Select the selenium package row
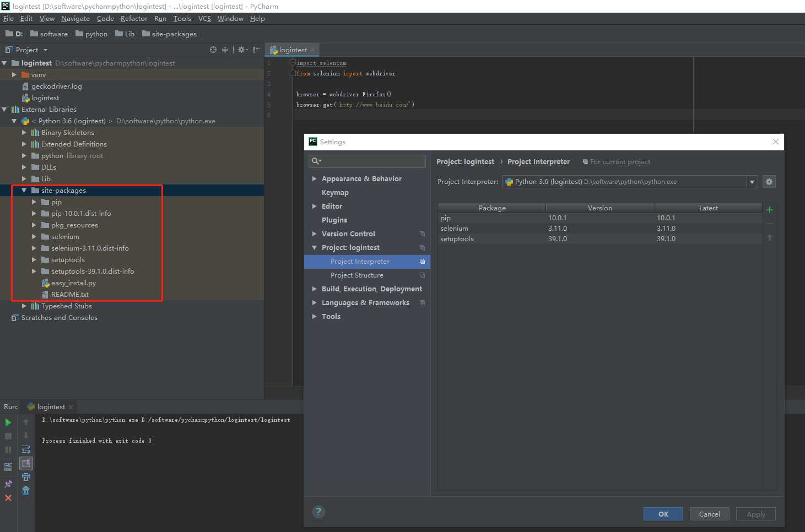This screenshot has height=532, width=805. coord(600,229)
